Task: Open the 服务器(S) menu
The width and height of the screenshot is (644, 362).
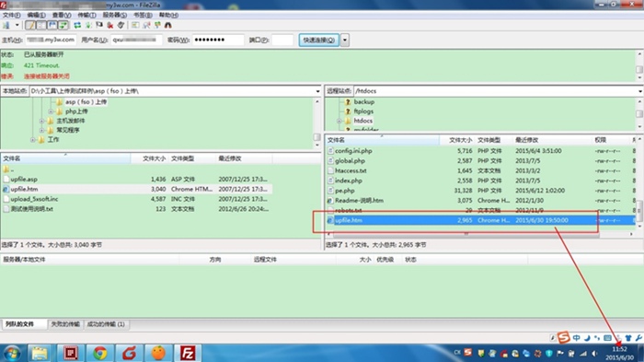Action: click(x=115, y=16)
